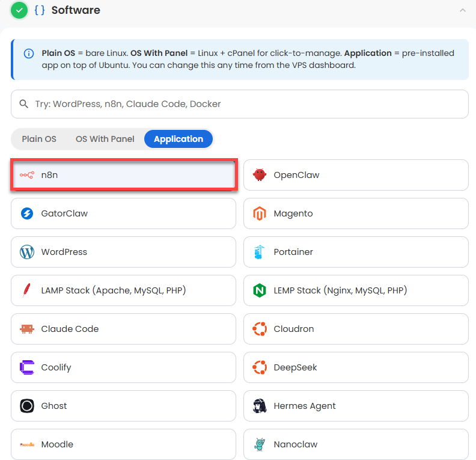Click the Cloudron Ubuntu-style icon
This screenshot has height=460, width=476.
click(260, 329)
